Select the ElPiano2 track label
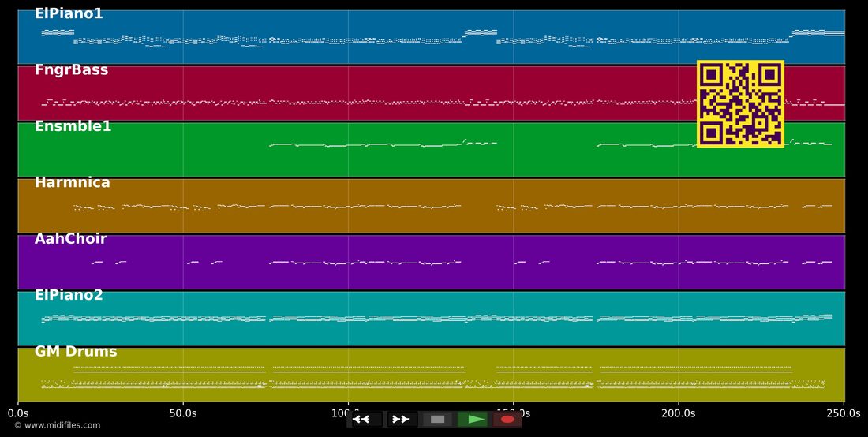Image resolution: width=868 pixels, height=437 pixels. (69, 295)
